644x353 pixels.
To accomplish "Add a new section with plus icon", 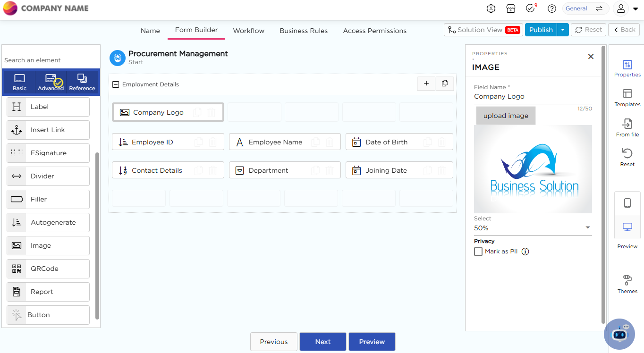I will [x=426, y=84].
